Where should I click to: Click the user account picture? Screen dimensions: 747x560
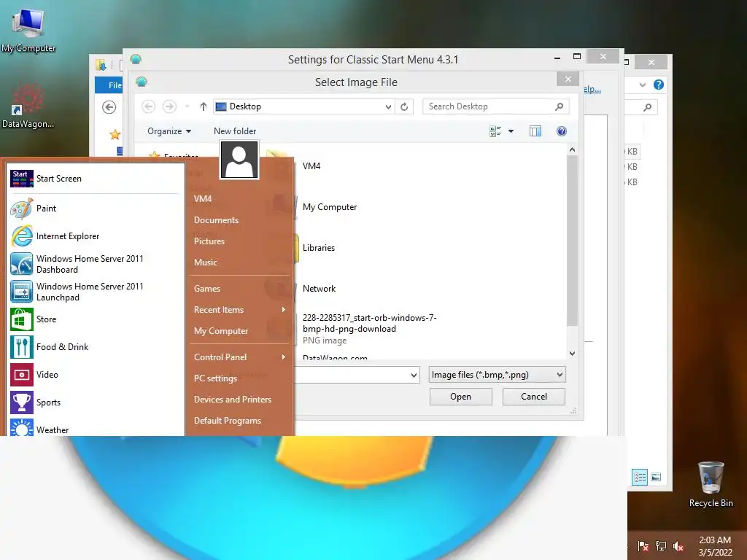coord(239,160)
